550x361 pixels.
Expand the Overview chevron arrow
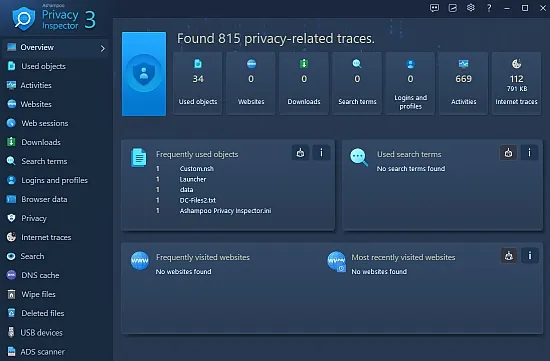[102, 48]
